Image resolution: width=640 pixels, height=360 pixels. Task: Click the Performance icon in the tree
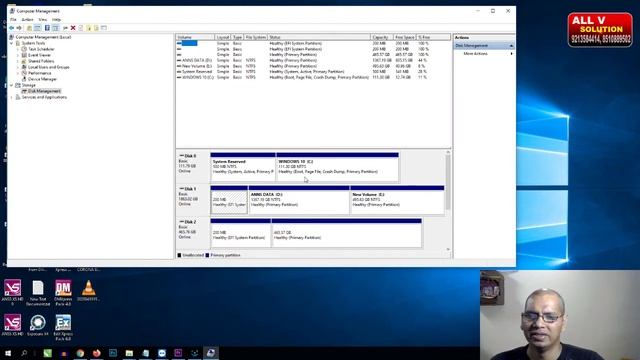[24, 73]
